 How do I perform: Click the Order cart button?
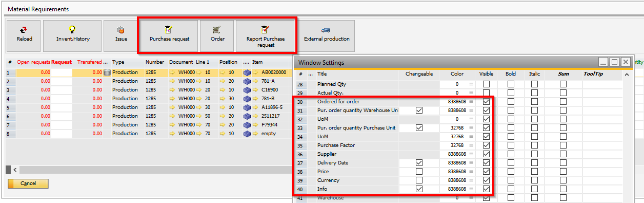(217, 36)
